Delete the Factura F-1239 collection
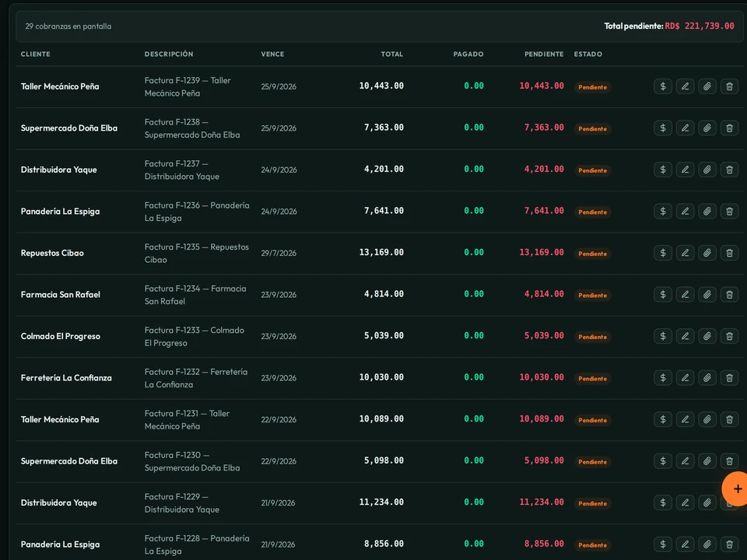Screen dimensions: 747x560 [x=729, y=86]
